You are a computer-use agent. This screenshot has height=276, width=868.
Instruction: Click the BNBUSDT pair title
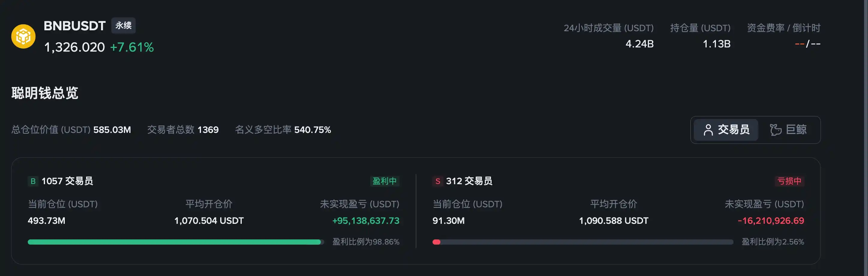coord(74,26)
